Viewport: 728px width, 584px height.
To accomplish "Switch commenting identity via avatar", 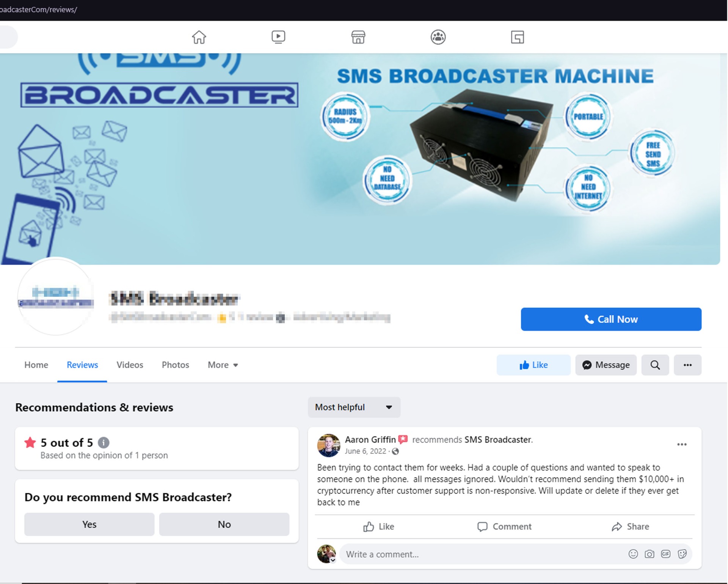I will point(326,554).
